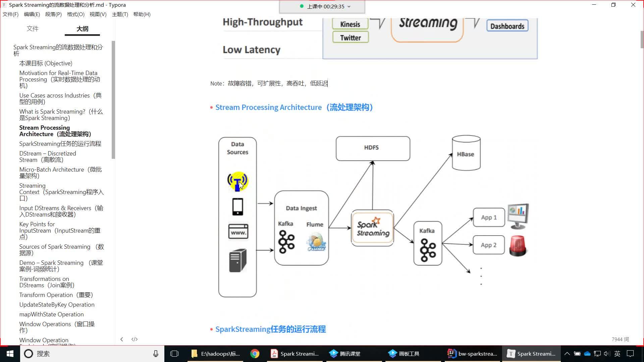Image resolution: width=644 pixels, height=362 pixels.
Task: Open Task View icon on taskbar
Action: (x=174, y=354)
